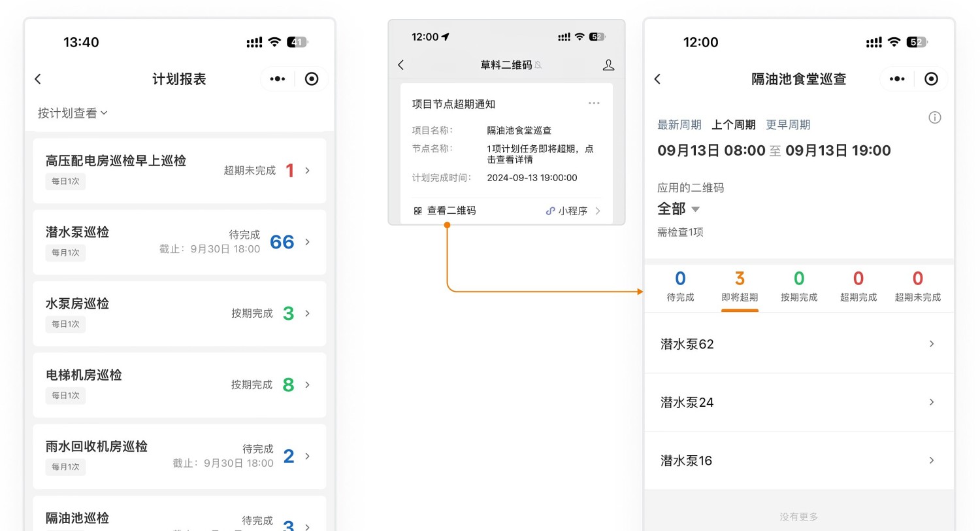This screenshot has height=531, width=980.
Task: Tap the target icon in 计划报表 header
Action: coord(312,79)
